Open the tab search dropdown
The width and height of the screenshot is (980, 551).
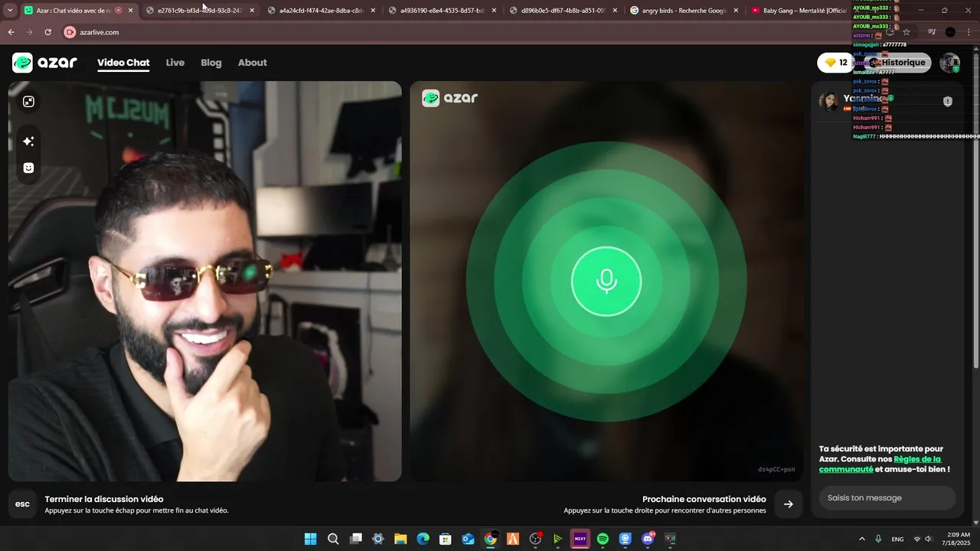coord(10,11)
